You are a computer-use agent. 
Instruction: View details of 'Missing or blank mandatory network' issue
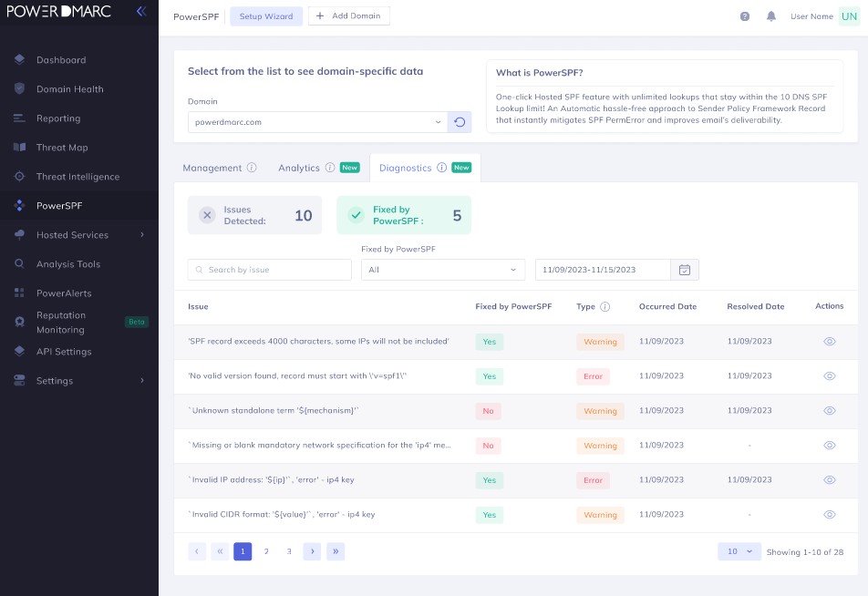(x=830, y=446)
